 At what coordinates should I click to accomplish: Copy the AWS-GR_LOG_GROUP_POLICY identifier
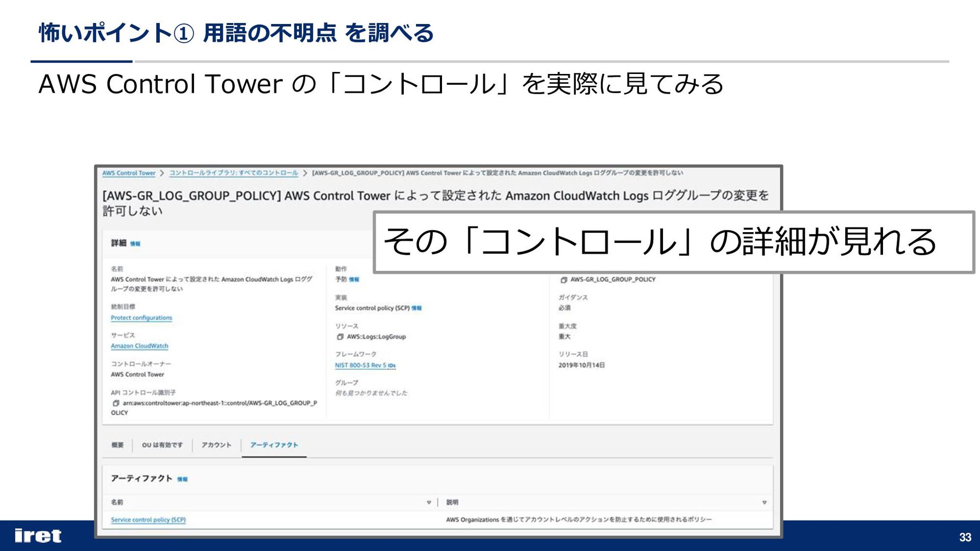563,280
